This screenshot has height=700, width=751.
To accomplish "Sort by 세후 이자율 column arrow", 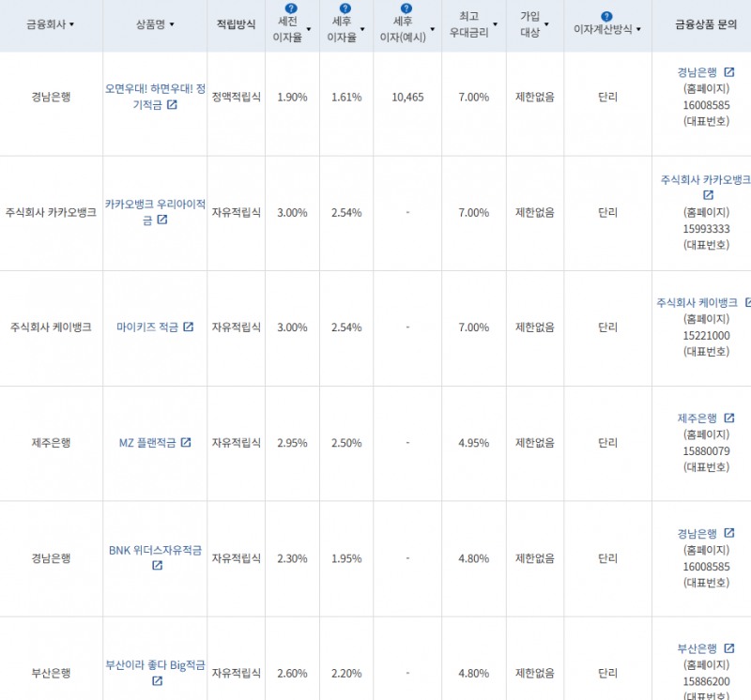I will [362, 29].
